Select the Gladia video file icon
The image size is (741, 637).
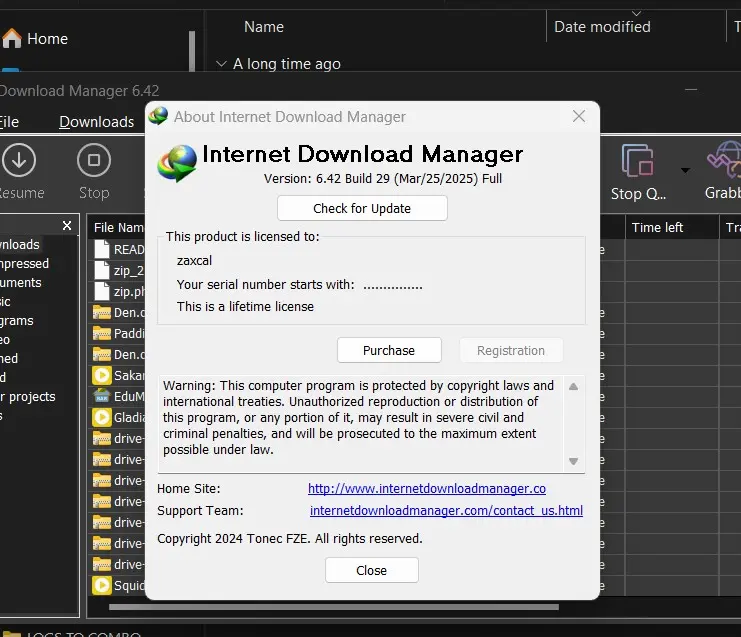tap(102, 417)
